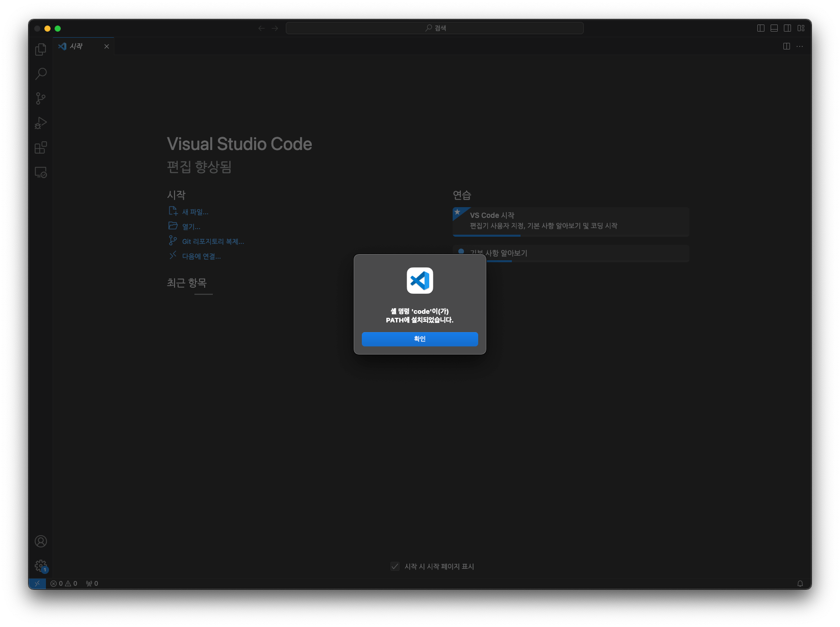
Task: Open the notifications bell
Action: tap(800, 584)
